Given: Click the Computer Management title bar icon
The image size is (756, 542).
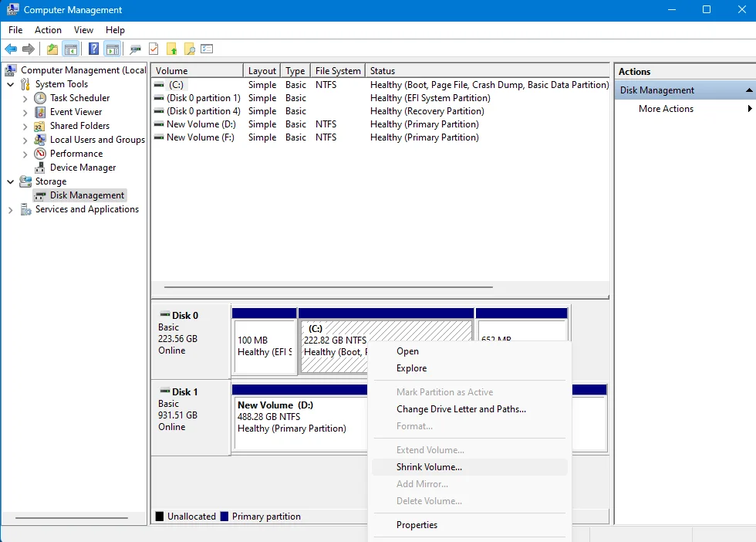Looking at the screenshot, I should point(12,10).
